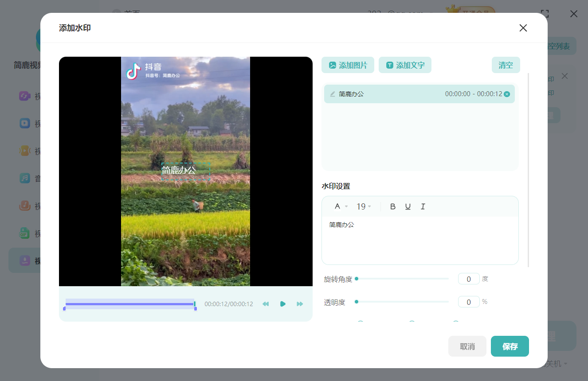Select the blue video player tool in sidebar
This screenshot has width=588, height=381.
(24, 123)
